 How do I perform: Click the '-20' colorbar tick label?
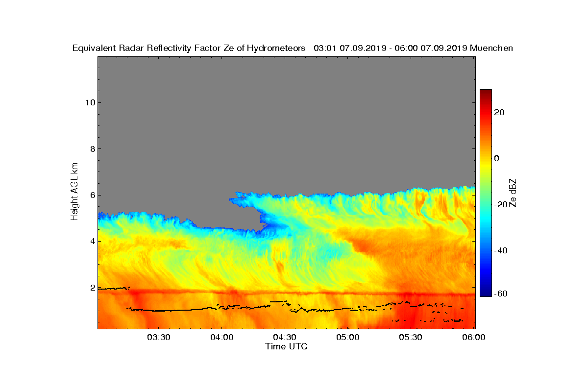501,204
